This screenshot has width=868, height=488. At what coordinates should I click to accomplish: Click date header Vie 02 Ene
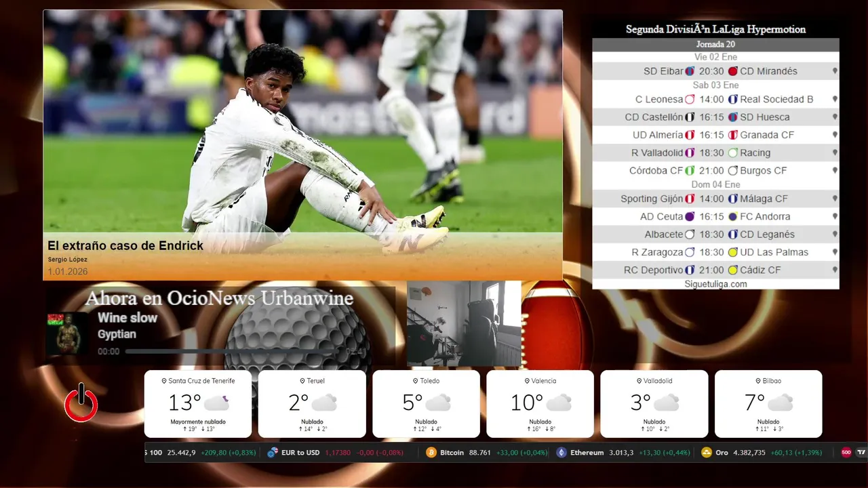pyautogui.click(x=715, y=57)
